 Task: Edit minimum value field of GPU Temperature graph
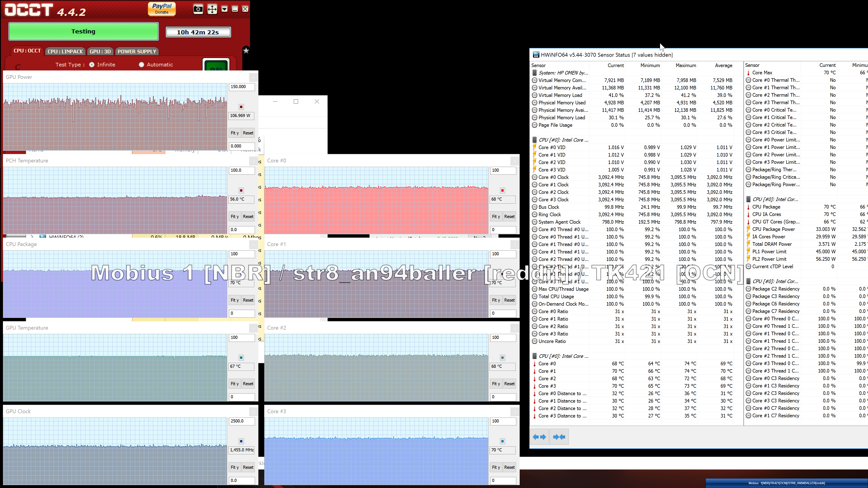[242, 397]
